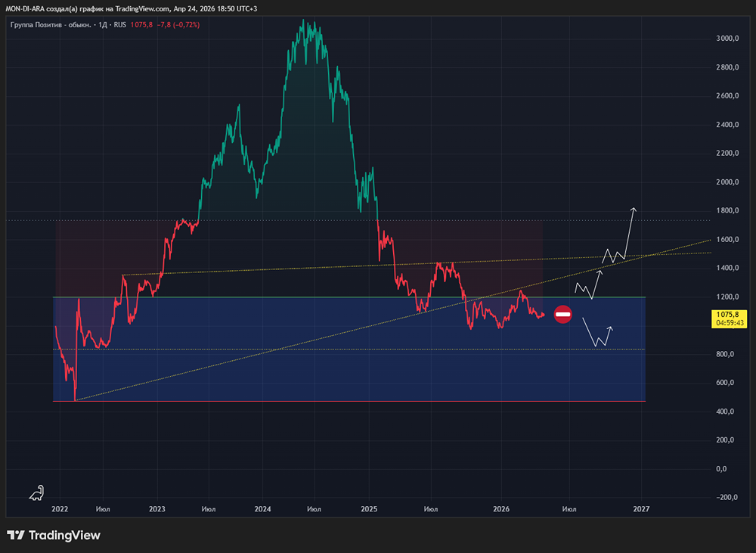Click the 1200,0 price axis label

click(x=727, y=297)
